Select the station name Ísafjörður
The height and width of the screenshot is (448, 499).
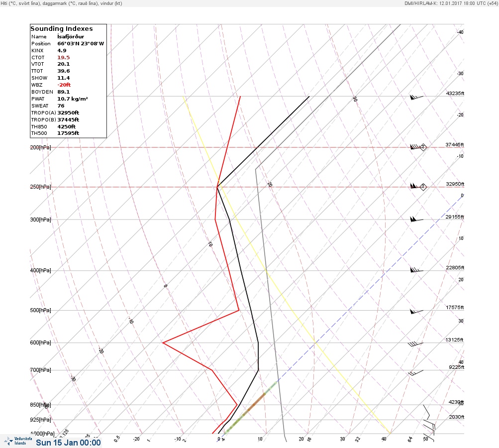click(x=71, y=37)
